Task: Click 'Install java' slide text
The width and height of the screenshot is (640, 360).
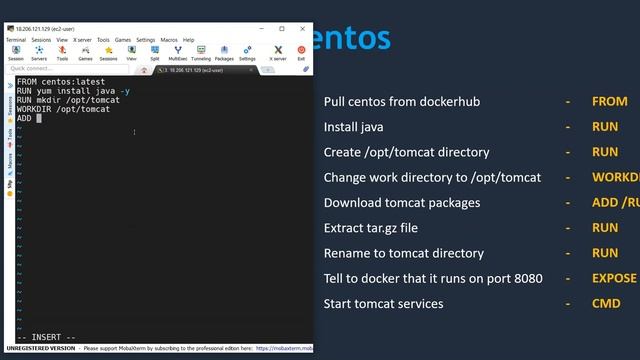Action: [x=353, y=127]
